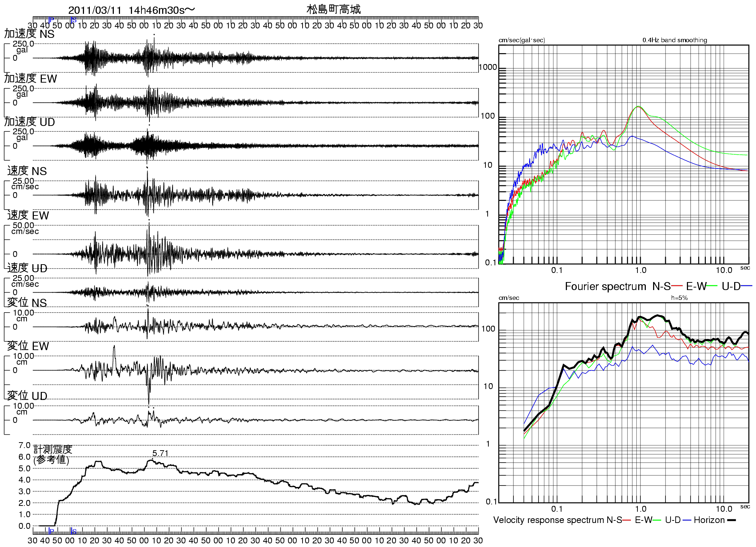Click the 50.00 scale value for 速度 EW
The image size is (756, 547).
click(24, 226)
